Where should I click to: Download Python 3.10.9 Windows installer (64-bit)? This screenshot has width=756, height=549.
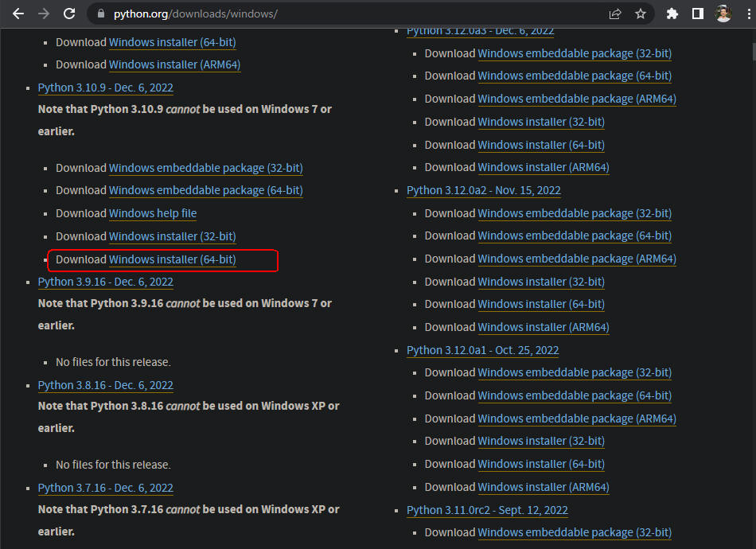pyautogui.click(x=172, y=259)
